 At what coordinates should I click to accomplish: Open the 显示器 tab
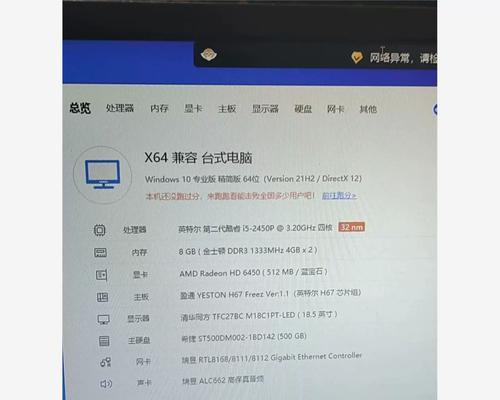(x=265, y=109)
